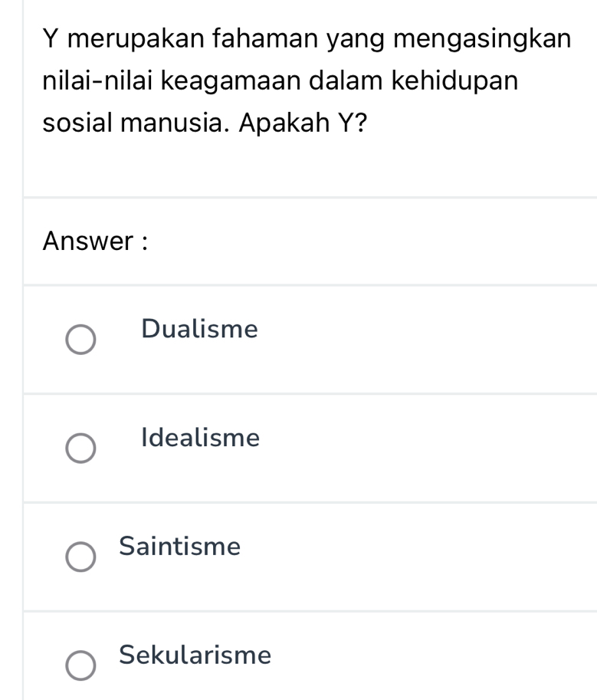Click the Saintisme answer label
The width and height of the screenshot is (597, 700).
pos(180,547)
